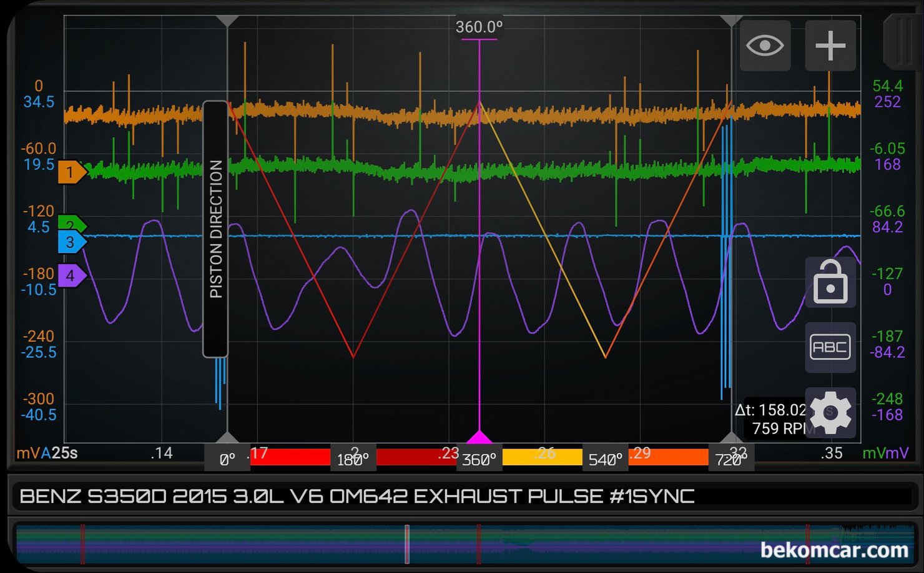The image size is (924, 573).
Task: Click the 0° phase ruler label
Action: click(227, 460)
